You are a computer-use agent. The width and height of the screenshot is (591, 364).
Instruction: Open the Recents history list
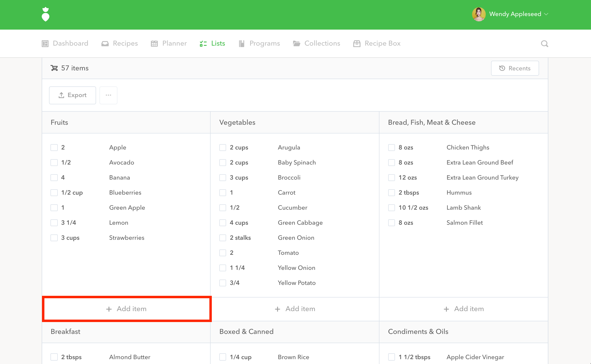(x=515, y=68)
